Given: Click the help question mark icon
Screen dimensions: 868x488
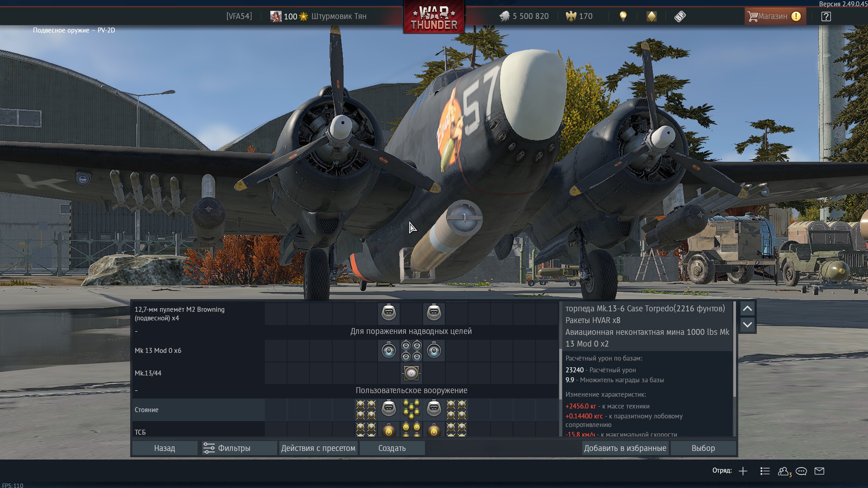Looking at the screenshot, I should pos(826,17).
